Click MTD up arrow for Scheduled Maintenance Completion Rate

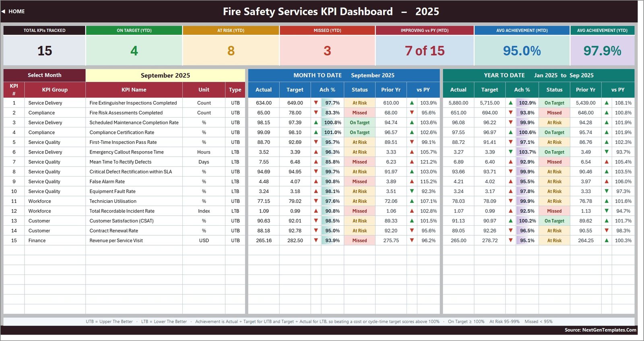316,123
